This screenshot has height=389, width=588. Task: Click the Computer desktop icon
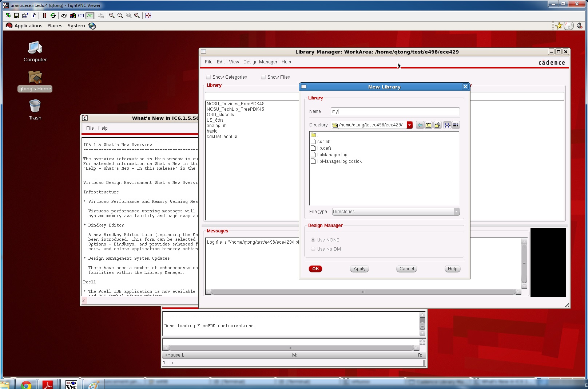coord(35,51)
